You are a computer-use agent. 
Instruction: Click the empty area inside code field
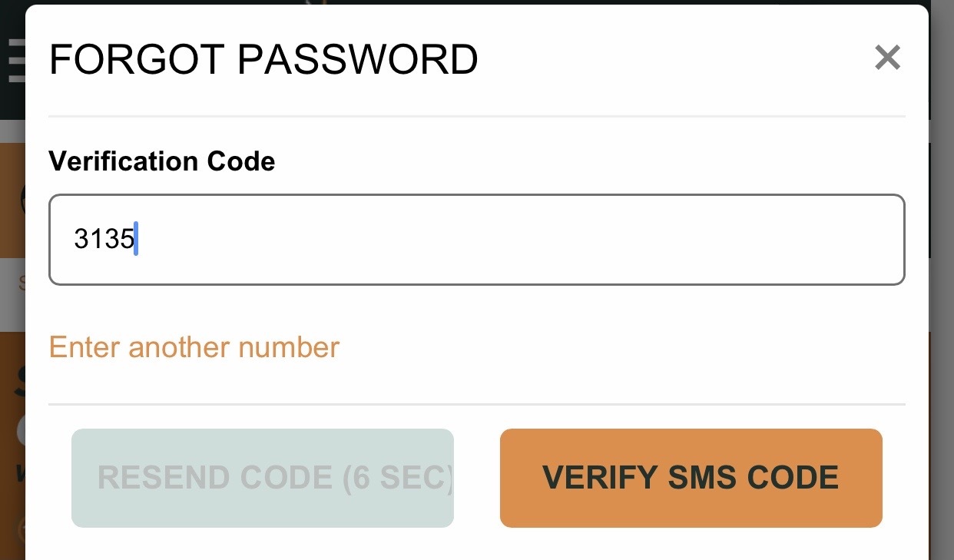pos(522,240)
